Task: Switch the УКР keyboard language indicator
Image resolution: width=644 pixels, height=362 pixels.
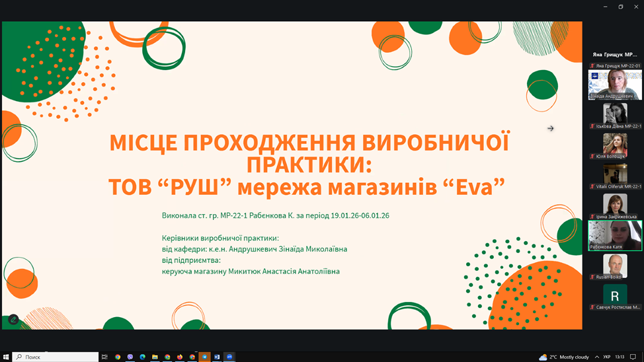Action: pos(607,357)
